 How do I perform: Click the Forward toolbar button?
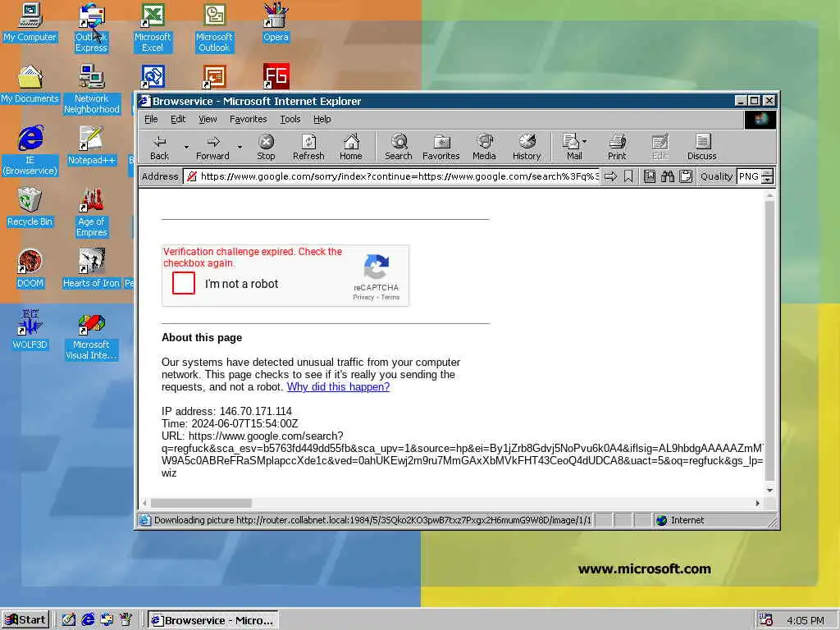coord(212,148)
